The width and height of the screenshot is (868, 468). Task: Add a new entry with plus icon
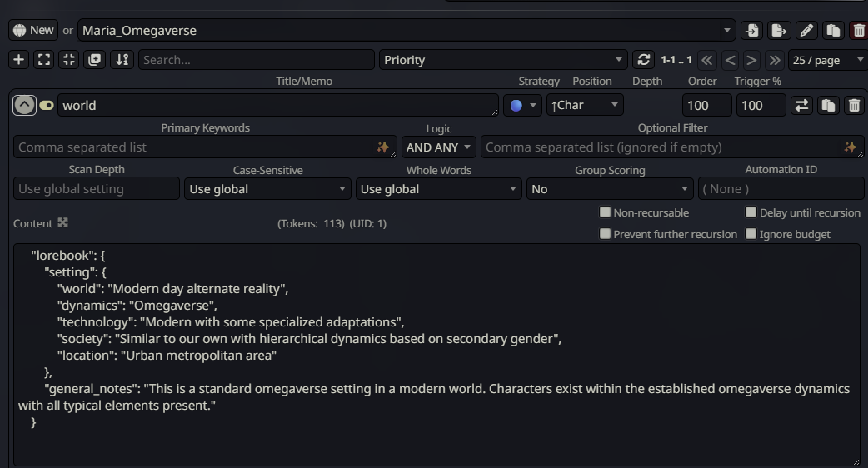click(x=19, y=60)
